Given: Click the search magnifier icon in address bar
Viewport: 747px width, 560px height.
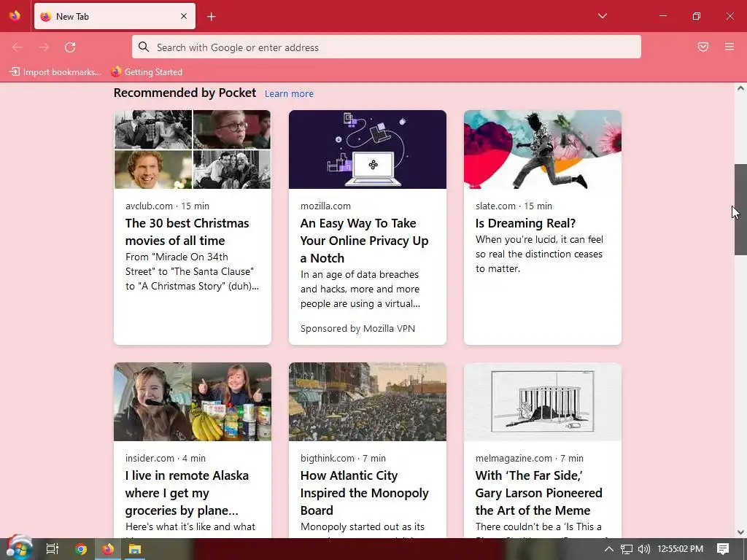Looking at the screenshot, I should [144, 47].
